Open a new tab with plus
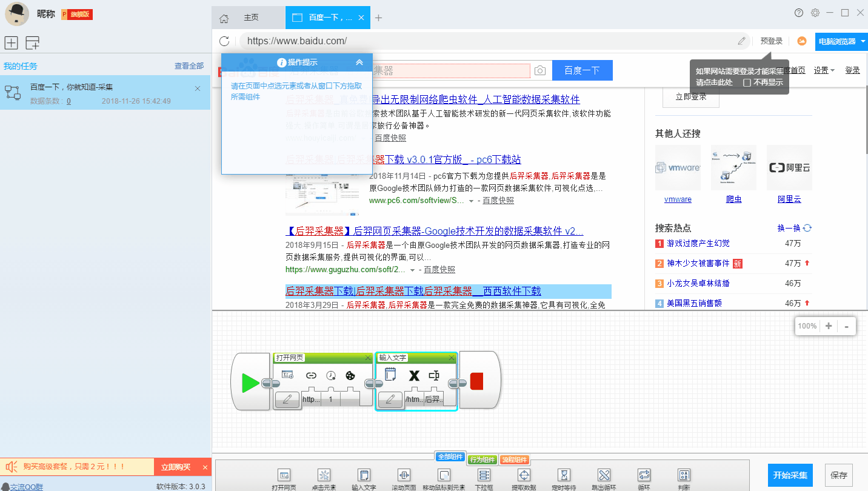868x491 pixels. click(x=379, y=18)
